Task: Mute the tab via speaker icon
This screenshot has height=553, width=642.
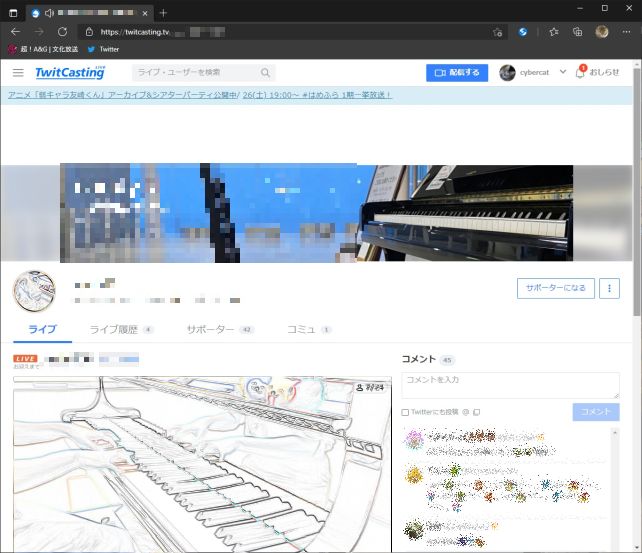Action: [x=49, y=13]
